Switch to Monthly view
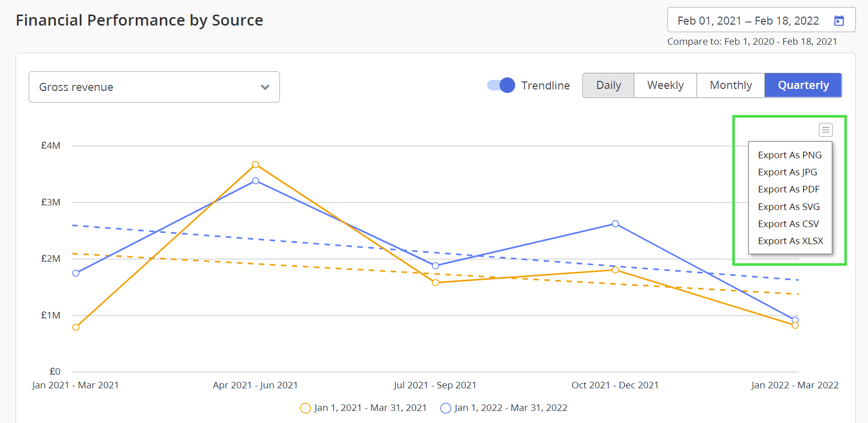 click(x=730, y=85)
